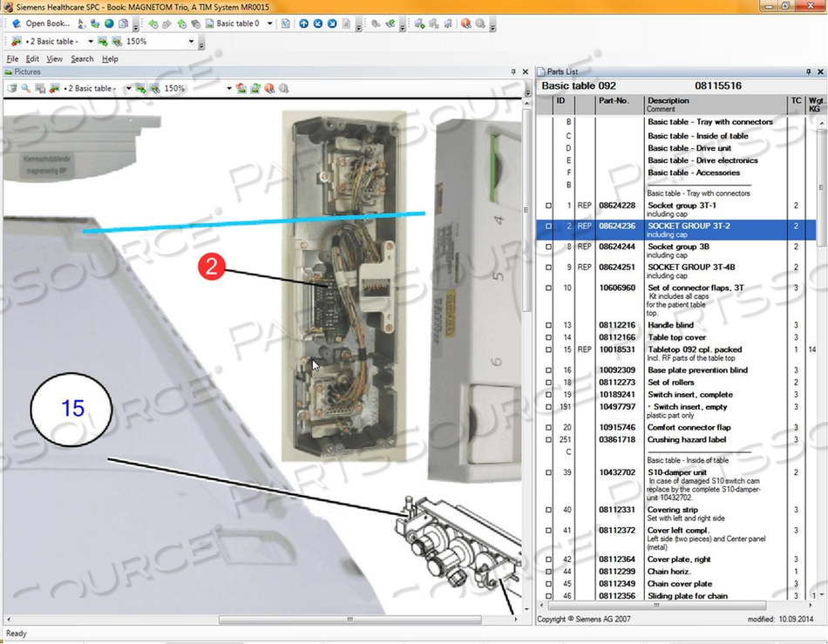Open the Basic table 0 dropdown
The width and height of the screenshot is (828, 644).
pyautogui.click(x=269, y=24)
